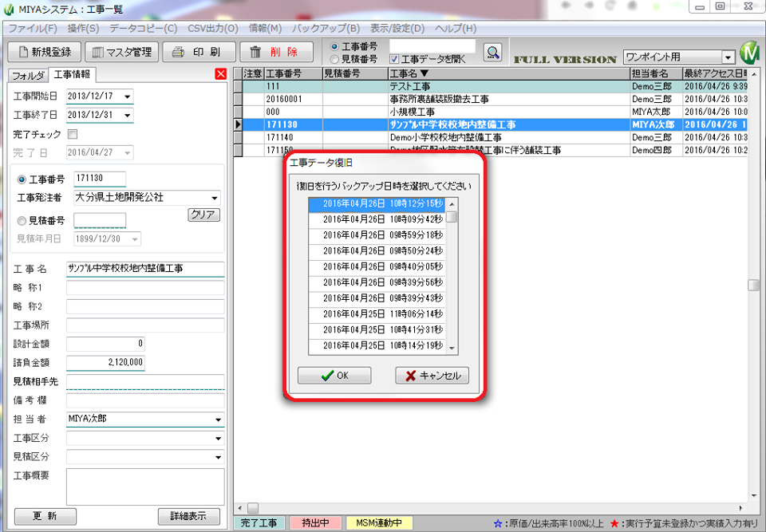
Task: Click the 詳細表示 button
Action: pos(188,516)
